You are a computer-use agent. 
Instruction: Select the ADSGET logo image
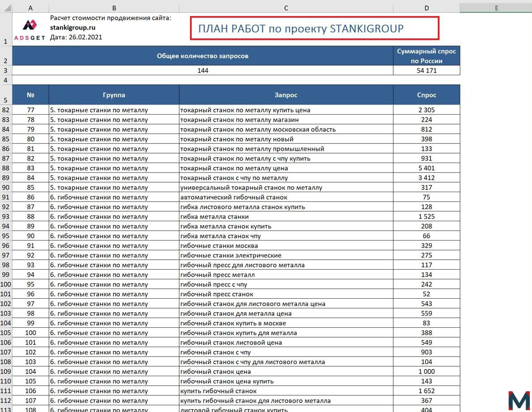point(30,30)
